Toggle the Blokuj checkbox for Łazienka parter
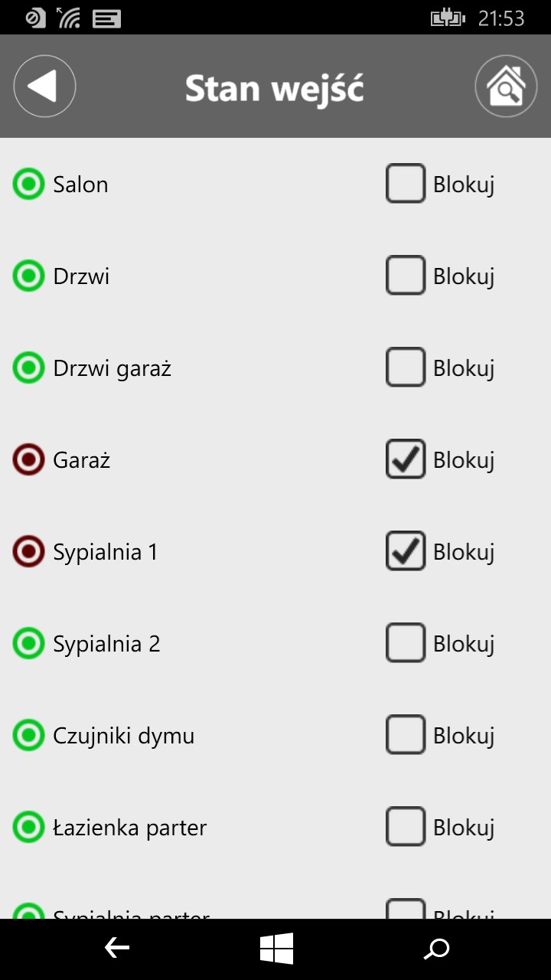Image resolution: width=551 pixels, height=980 pixels. (405, 828)
